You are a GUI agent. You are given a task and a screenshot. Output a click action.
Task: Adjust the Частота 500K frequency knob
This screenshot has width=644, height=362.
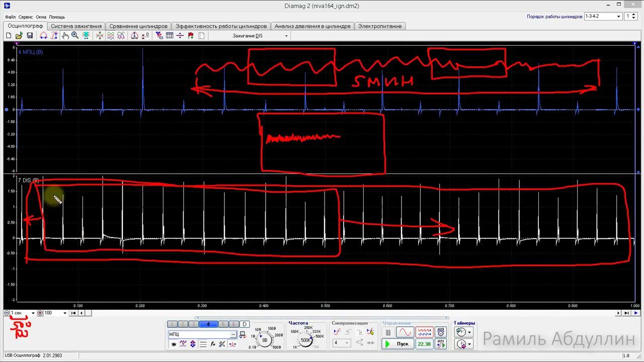tap(305, 340)
